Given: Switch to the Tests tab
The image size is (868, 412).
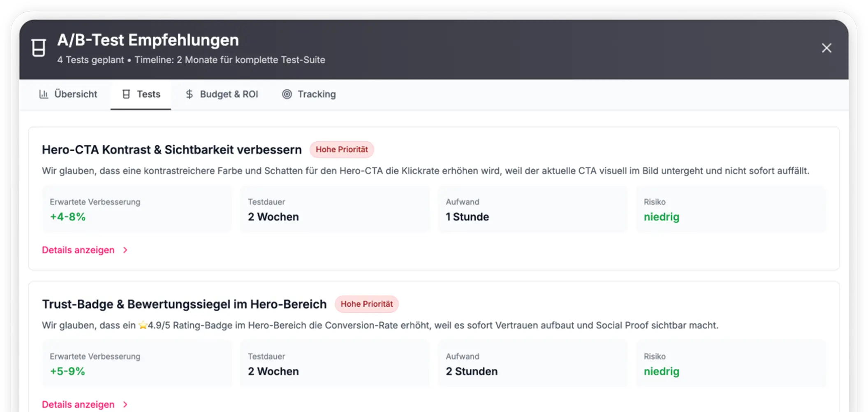Looking at the screenshot, I should coord(141,94).
